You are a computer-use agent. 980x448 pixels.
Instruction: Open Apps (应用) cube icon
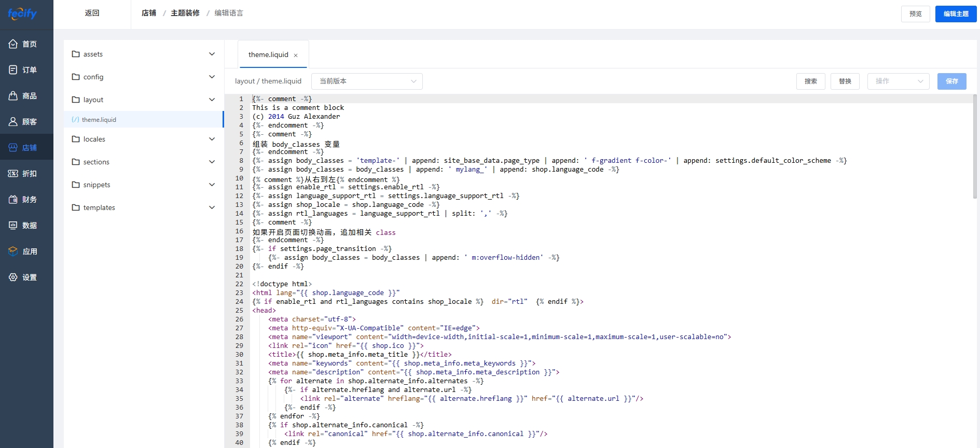13,251
